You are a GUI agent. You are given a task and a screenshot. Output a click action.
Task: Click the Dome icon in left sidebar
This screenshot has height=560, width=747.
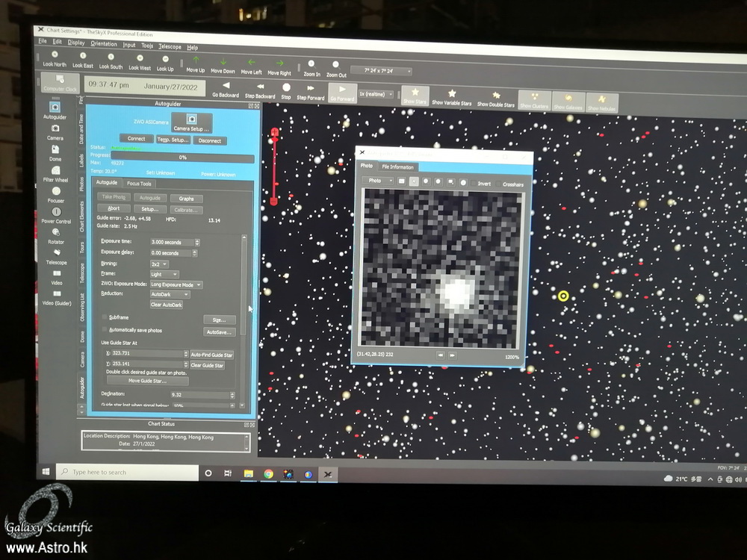[x=55, y=149]
